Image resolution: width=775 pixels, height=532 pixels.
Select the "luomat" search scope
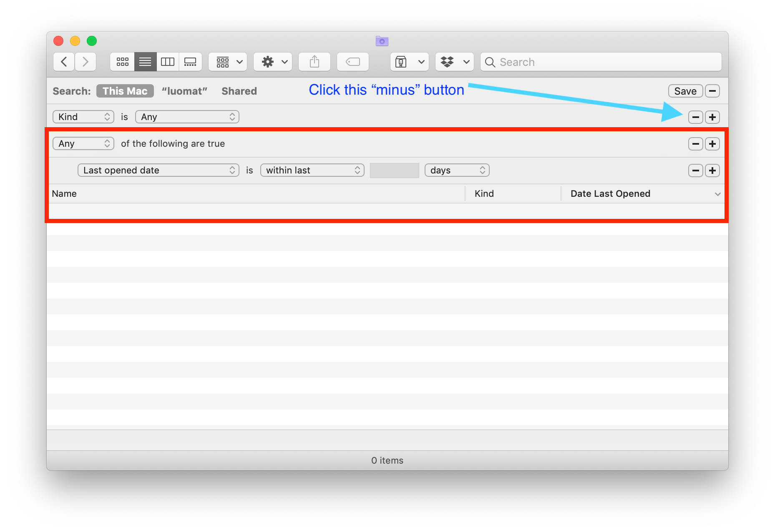pyautogui.click(x=184, y=91)
